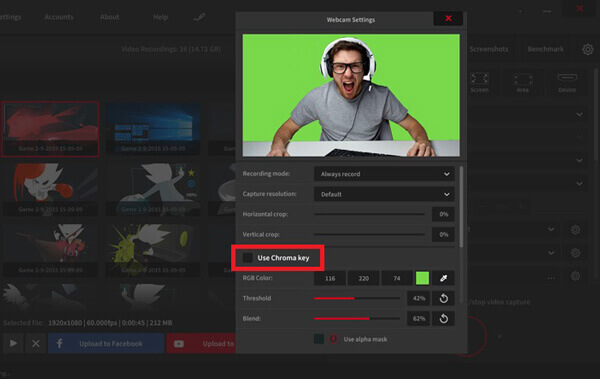Adjust the Threshold slider

tap(357, 298)
